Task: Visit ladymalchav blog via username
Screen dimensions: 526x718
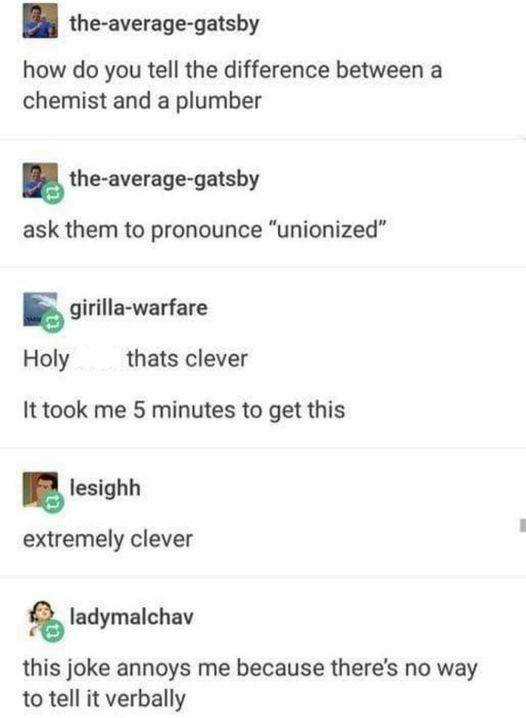Action: pyautogui.click(x=131, y=616)
